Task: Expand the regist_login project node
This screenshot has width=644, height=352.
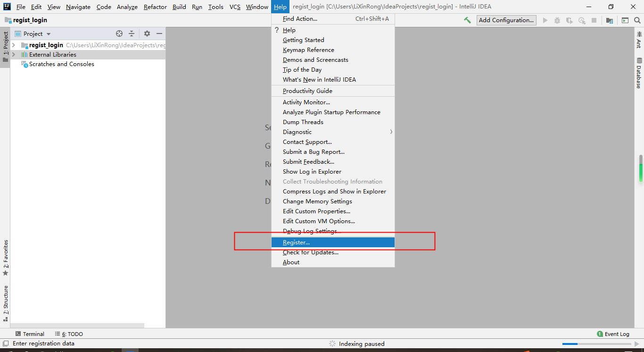Action: (13, 45)
